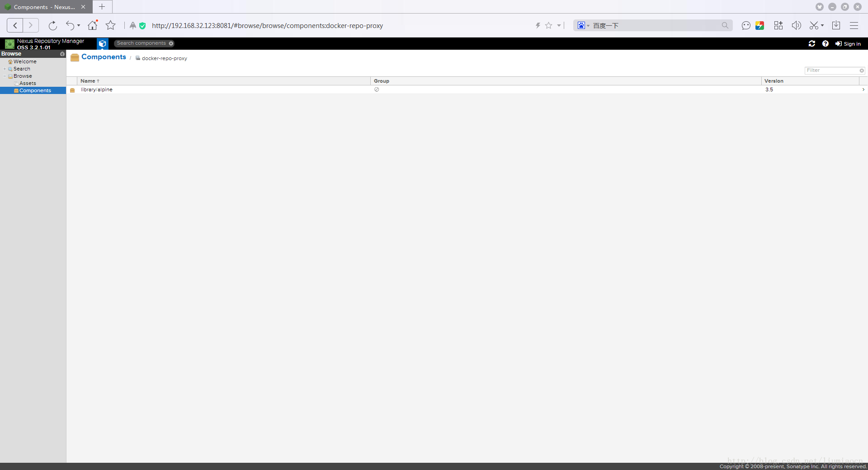
Task: Focus the Filter input field
Action: point(832,70)
